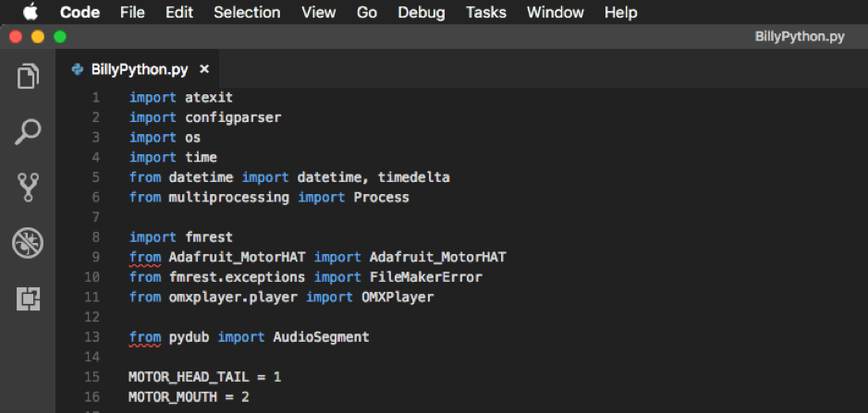
Task: Click 'Process' on line 6
Action: click(x=382, y=197)
